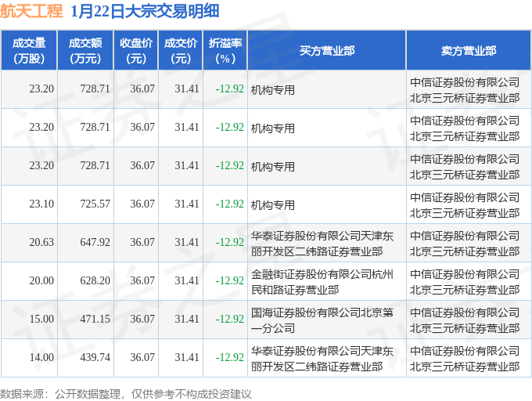Select the 成交量(万股) column header
This screenshot has width=532, height=401.
29,51
